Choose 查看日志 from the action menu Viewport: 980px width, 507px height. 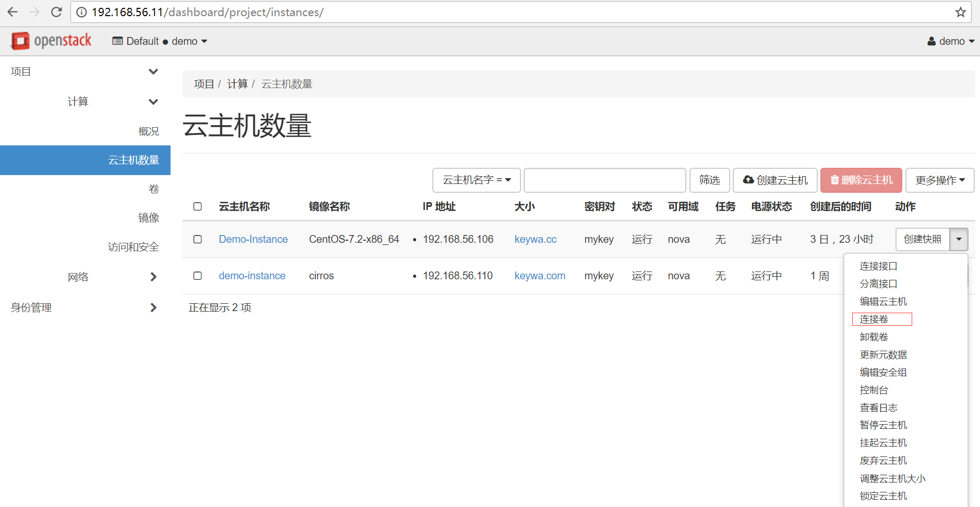(x=878, y=408)
